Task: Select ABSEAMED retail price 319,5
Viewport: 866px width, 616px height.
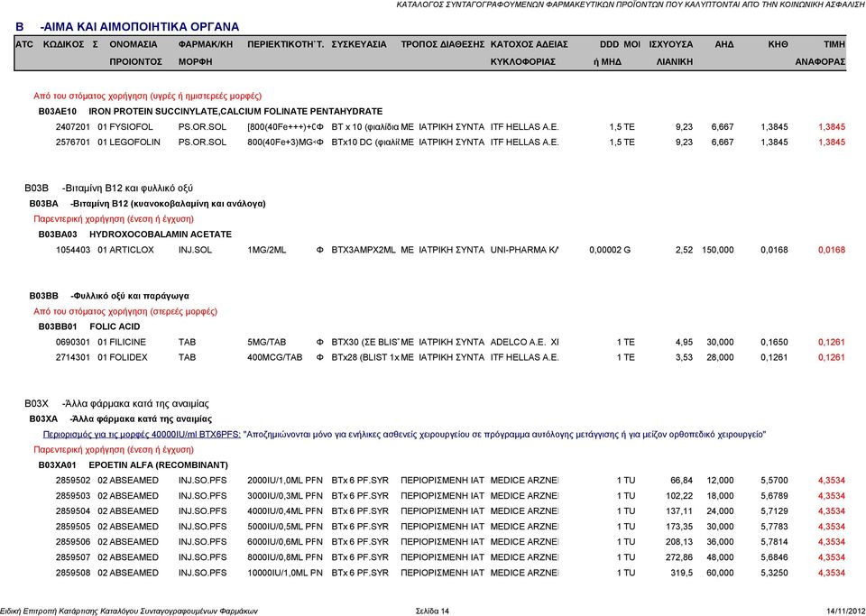Action: point(682,574)
